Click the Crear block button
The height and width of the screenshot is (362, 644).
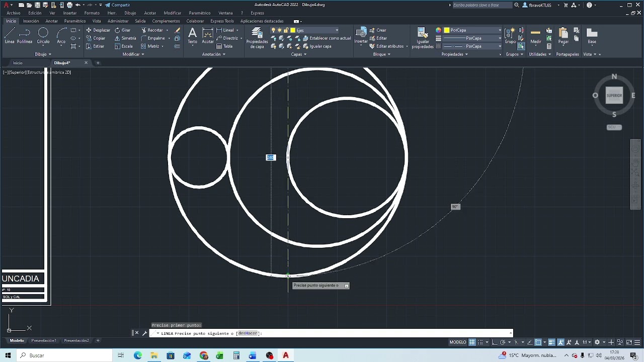378,30
